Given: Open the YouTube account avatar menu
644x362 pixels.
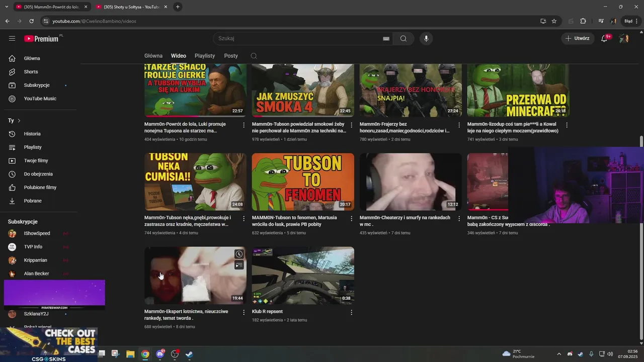Looking at the screenshot, I should [x=624, y=39].
